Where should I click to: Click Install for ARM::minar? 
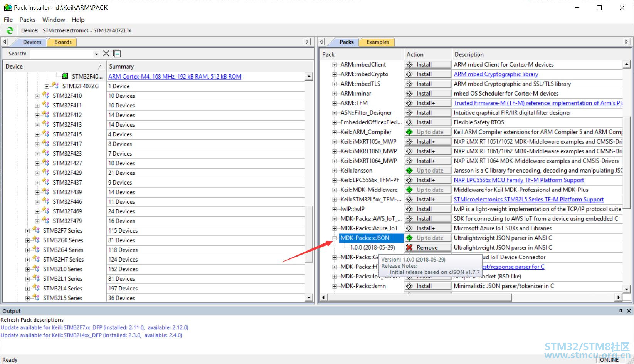point(428,94)
